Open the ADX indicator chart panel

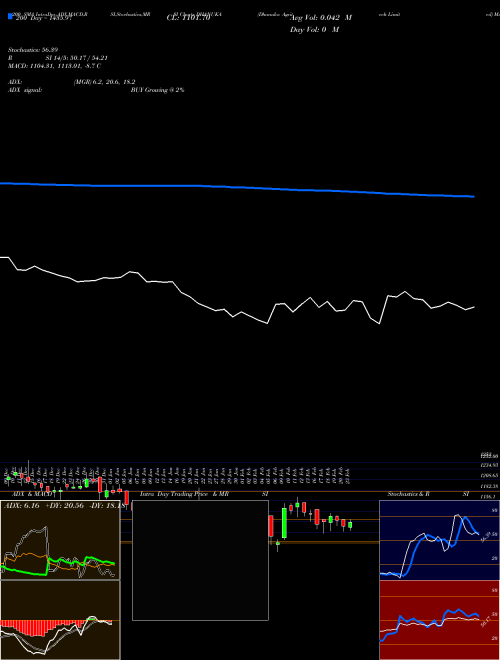click(60, 540)
